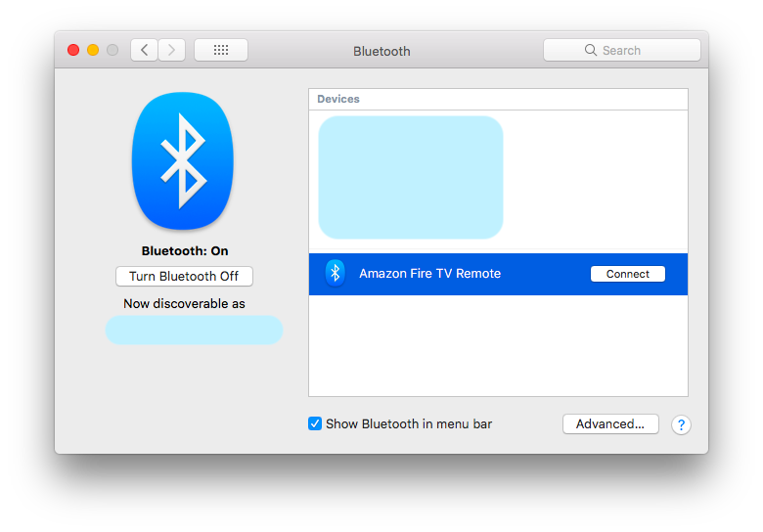Open help with the question mark button
Screen dimensions: 763x532
(x=681, y=424)
